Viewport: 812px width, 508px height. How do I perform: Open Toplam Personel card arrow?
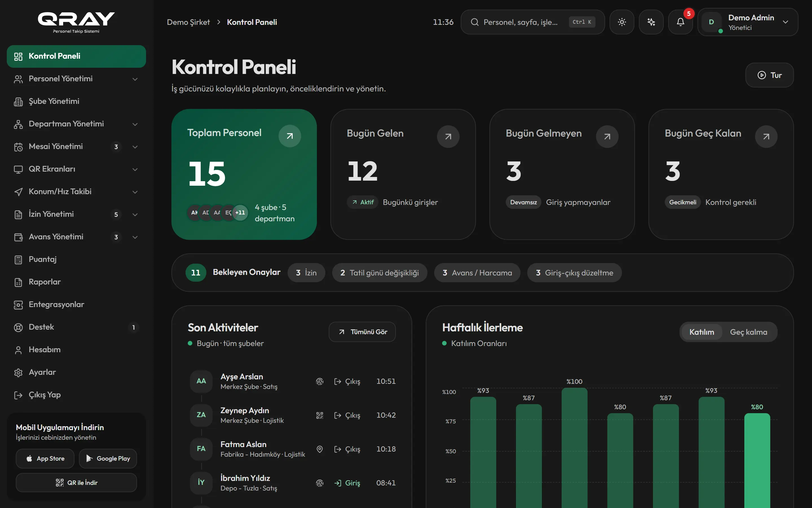click(x=290, y=136)
